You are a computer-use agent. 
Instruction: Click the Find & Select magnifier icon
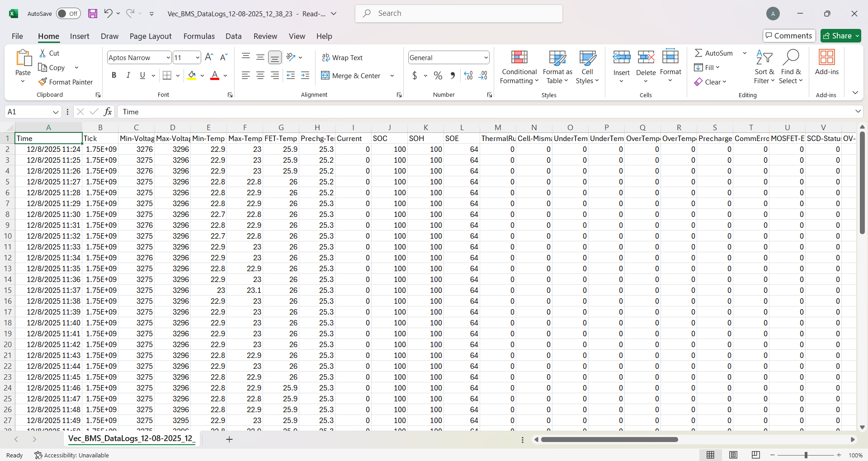point(791,57)
